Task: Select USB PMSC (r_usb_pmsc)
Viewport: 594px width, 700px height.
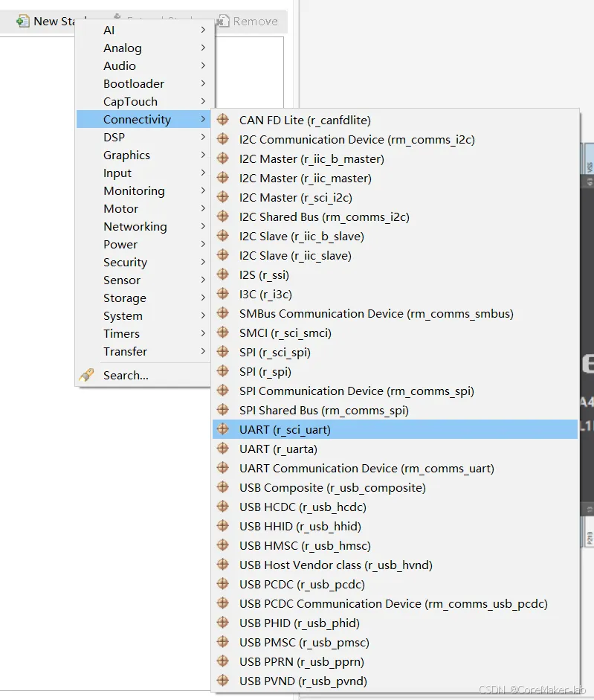Action: click(x=395, y=642)
